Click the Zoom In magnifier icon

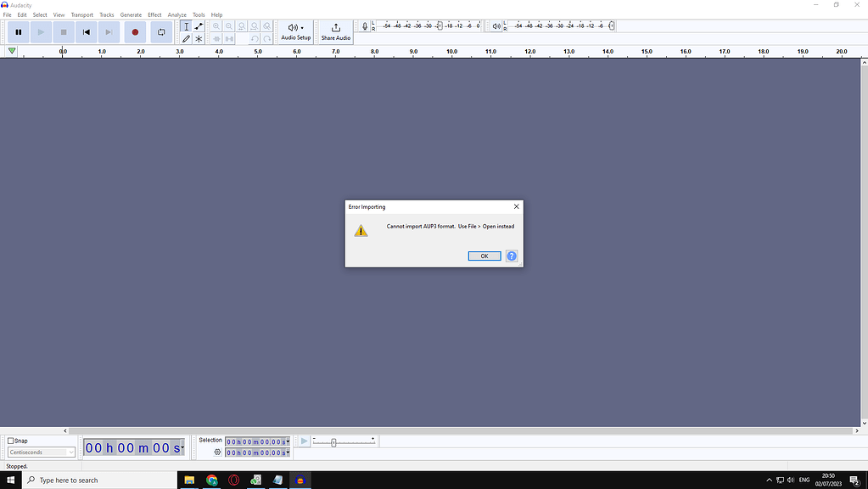216,25
